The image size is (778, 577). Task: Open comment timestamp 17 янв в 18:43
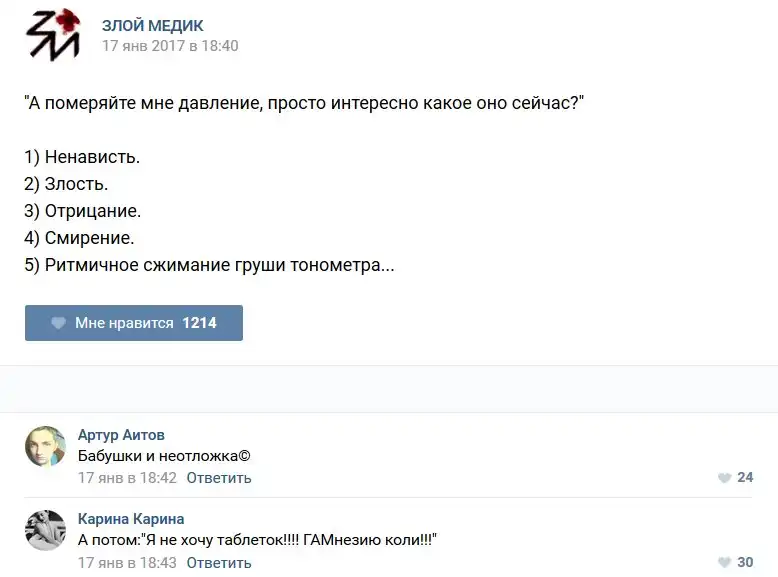coord(127,563)
